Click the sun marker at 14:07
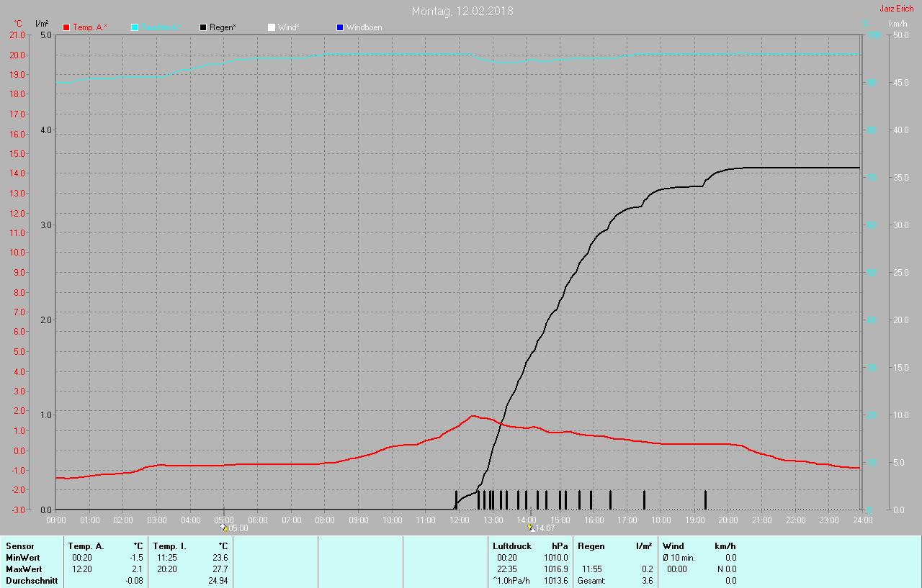 (x=530, y=527)
